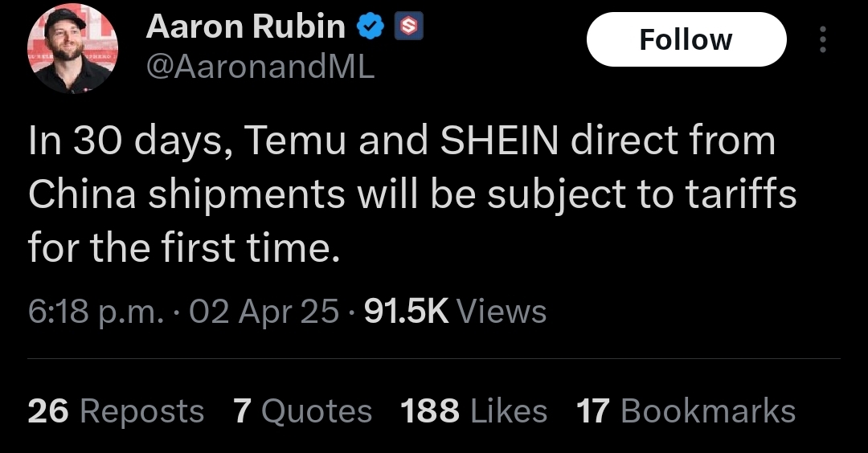This screenshot has width=868, height=453.
Task: Click the 'for the first time.' line
Action: pos(183,248)
